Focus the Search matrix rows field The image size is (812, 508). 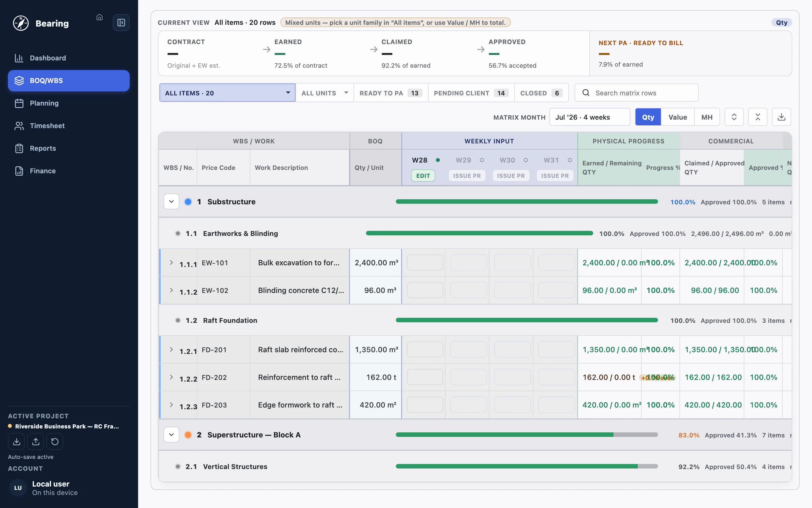[x=637, y=93]
